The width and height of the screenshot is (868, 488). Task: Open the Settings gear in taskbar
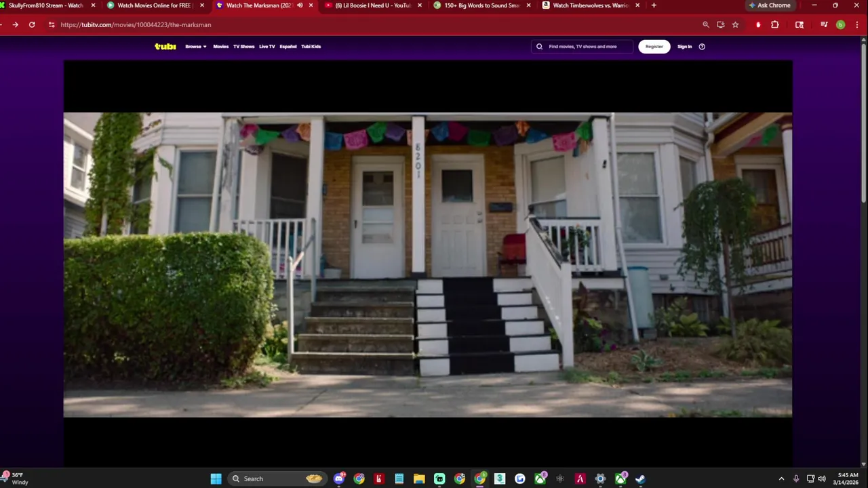pos(600,479)
